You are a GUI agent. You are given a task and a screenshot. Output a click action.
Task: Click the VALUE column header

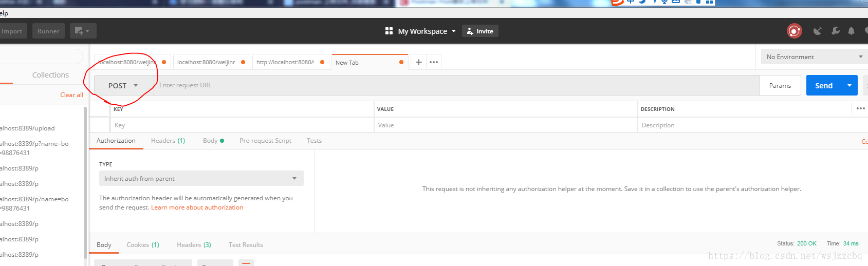pyautogui.click(x=385, y=109)
